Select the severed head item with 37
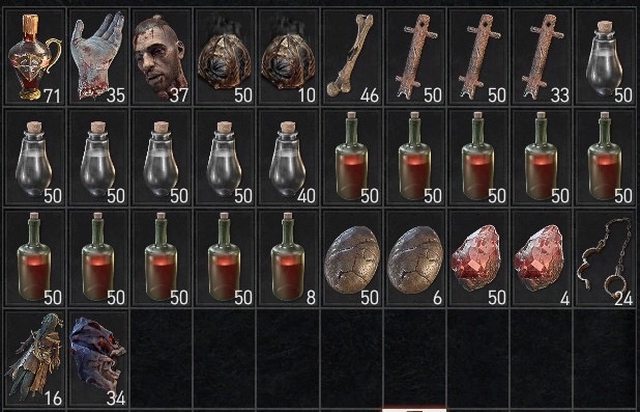Image resolution: width=640 pixels, height=412 pixels. (162, 57)
